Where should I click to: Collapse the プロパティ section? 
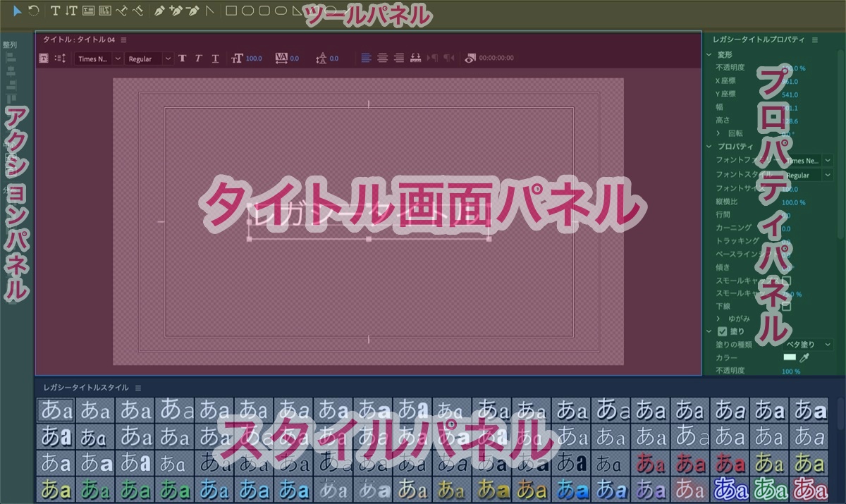709,147
